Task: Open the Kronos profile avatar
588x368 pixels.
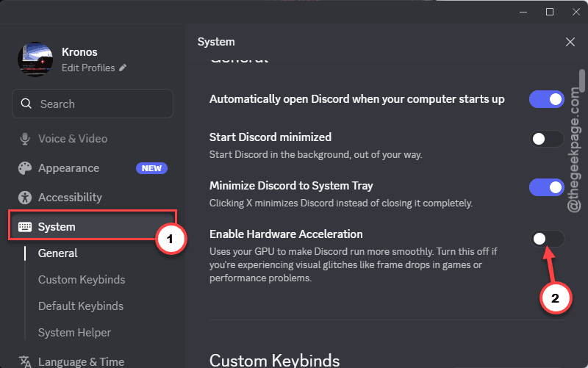Action: 35,59
